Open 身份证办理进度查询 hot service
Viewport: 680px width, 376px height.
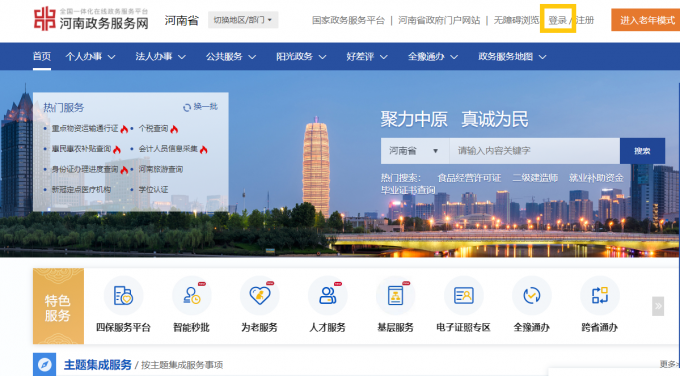[x=85, y=169]
